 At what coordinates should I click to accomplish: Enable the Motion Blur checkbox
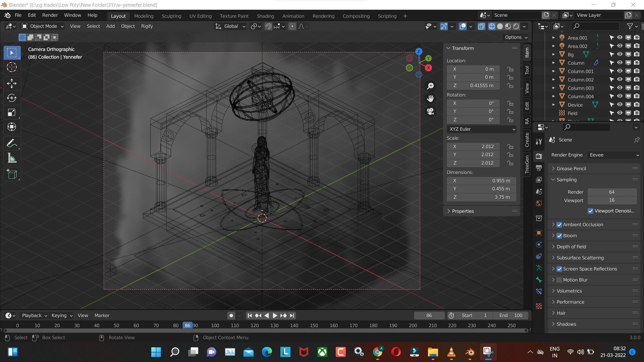tap(559, 280)
